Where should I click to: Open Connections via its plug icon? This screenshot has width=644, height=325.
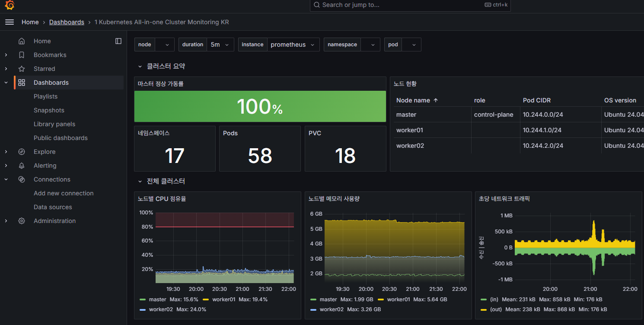[x=22, y=179]
